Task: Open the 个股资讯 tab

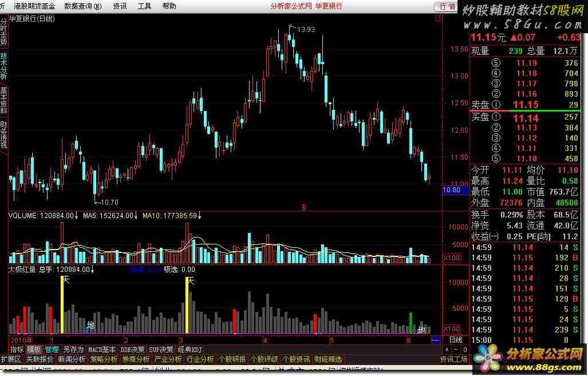Action: pos(296,359)
